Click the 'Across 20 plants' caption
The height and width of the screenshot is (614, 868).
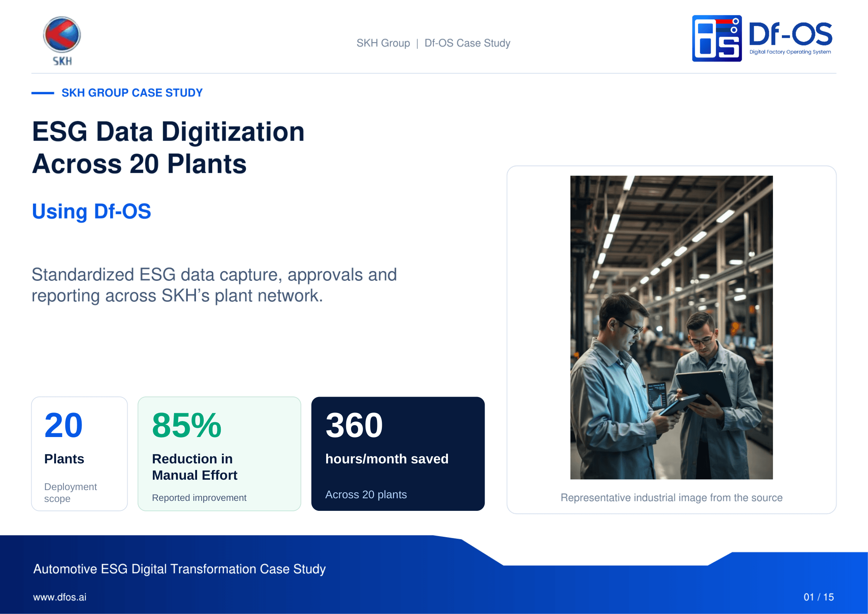[366, 495]
